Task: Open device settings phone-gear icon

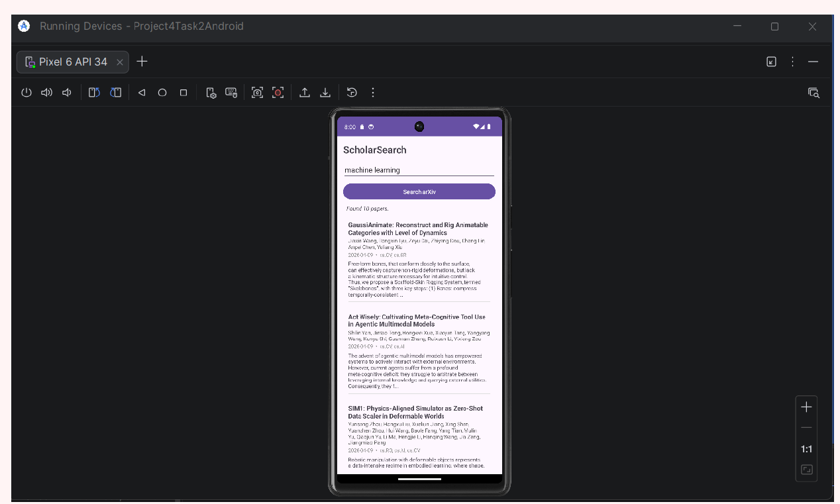Action: click(x=211, y=93)
